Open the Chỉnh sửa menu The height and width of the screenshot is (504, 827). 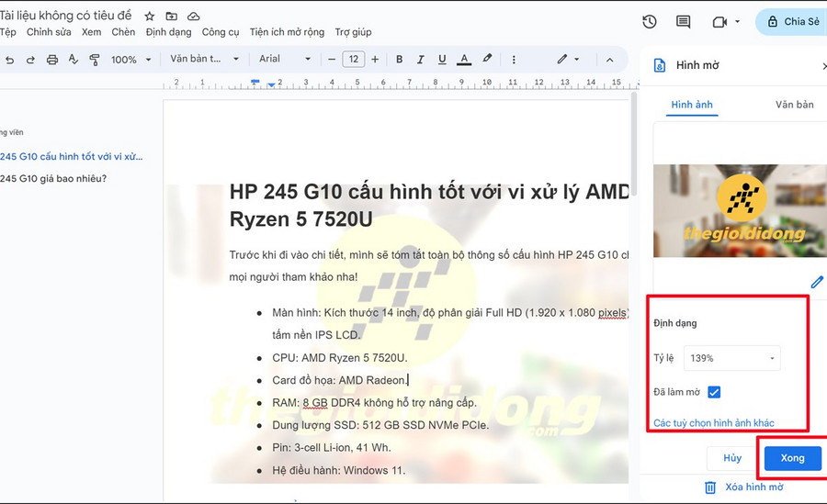click(x=49, y=32)
